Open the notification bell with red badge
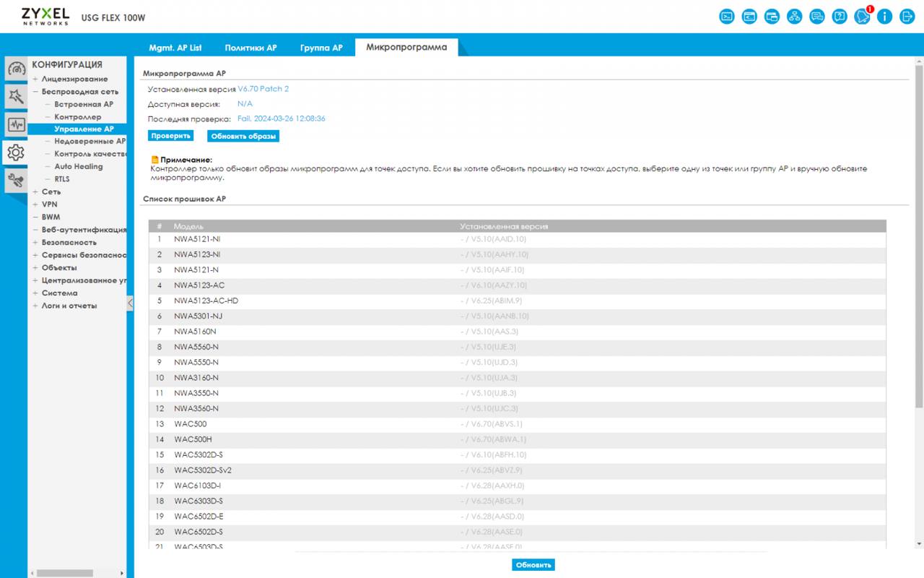Screen dimensions: 924x578 click(863, 16)
